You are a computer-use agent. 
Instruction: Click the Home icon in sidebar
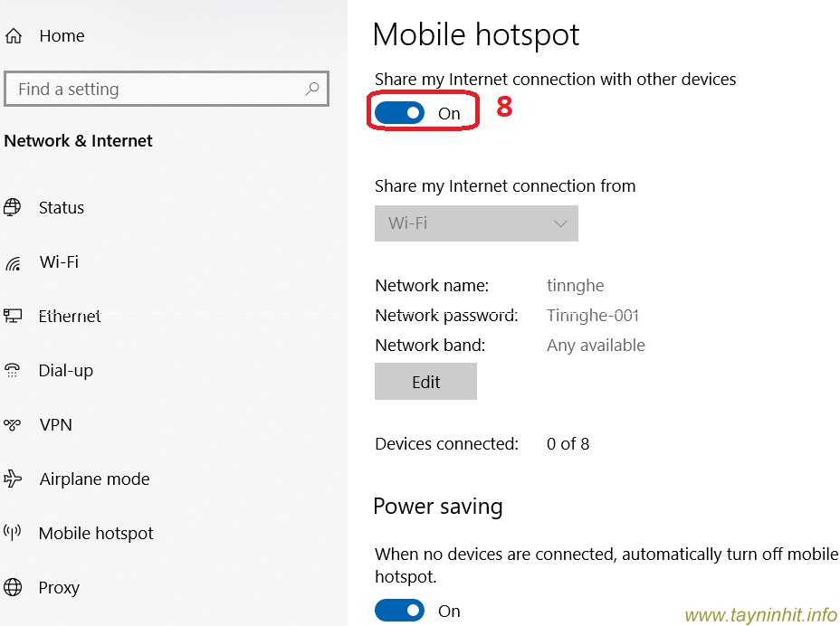click(14, 36)
